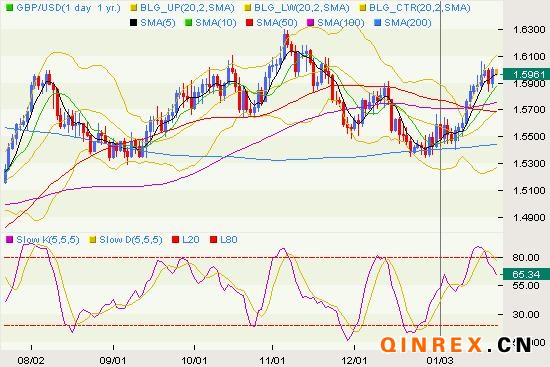550x367 pixels.
Task: Select the Slow D(5,5,5) legend label
Action: [131, 240]
